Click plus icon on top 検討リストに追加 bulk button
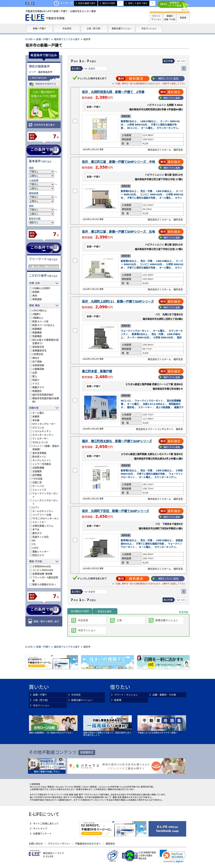 [x=154, y=79]
